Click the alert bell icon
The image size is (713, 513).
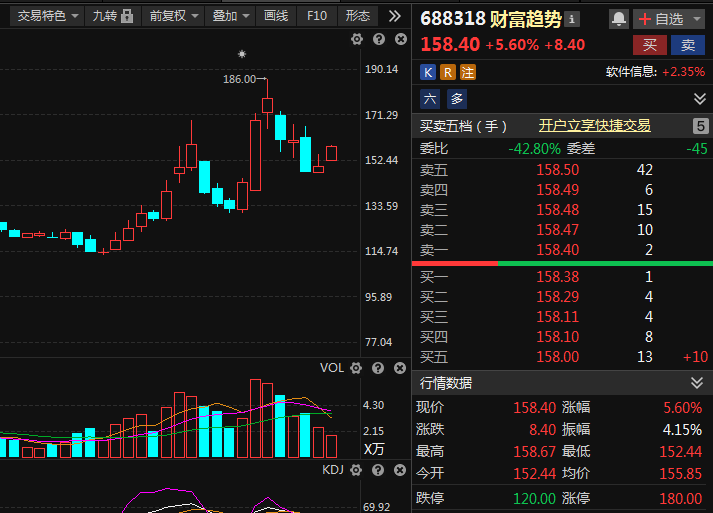[618, 19]
